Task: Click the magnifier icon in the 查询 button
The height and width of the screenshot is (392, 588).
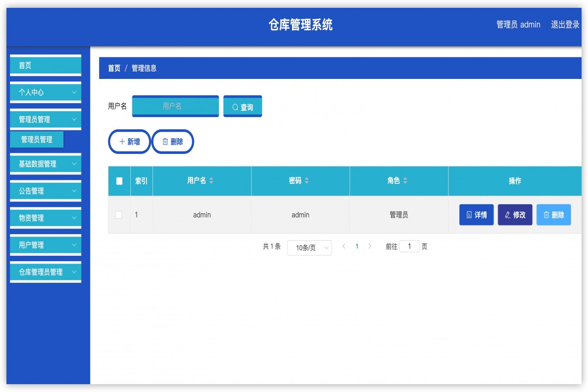Action: click(234, 106)
